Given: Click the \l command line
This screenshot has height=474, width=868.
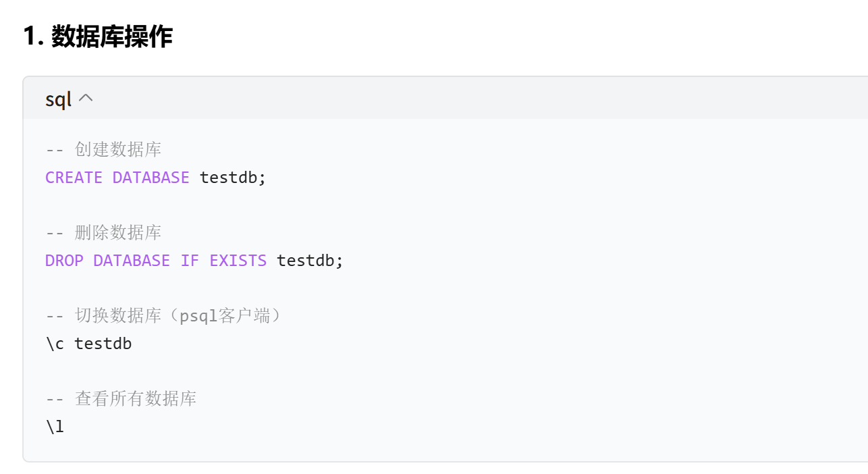Looking at the screenshot, I should 55,427.
